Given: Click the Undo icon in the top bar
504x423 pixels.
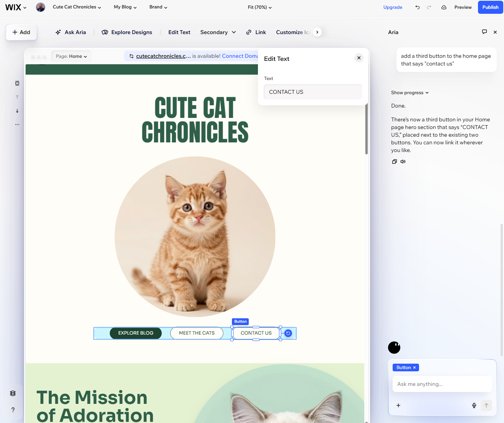Looking at the screenshot, I should click(x=418, y=7).
